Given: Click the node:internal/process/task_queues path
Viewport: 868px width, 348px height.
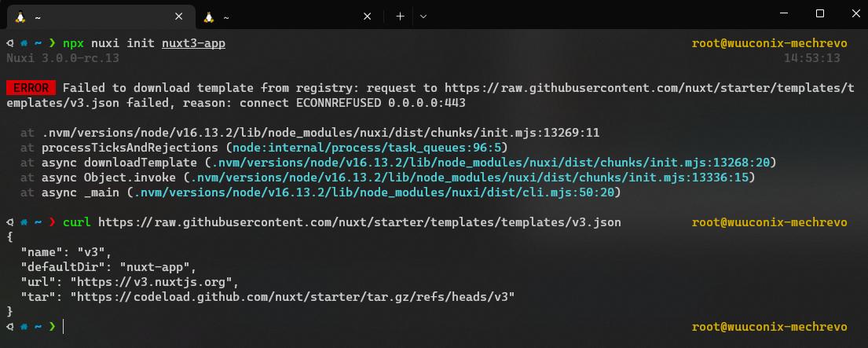Looking at the screenshot, I should pyautogui.click(x=367, y=148).
